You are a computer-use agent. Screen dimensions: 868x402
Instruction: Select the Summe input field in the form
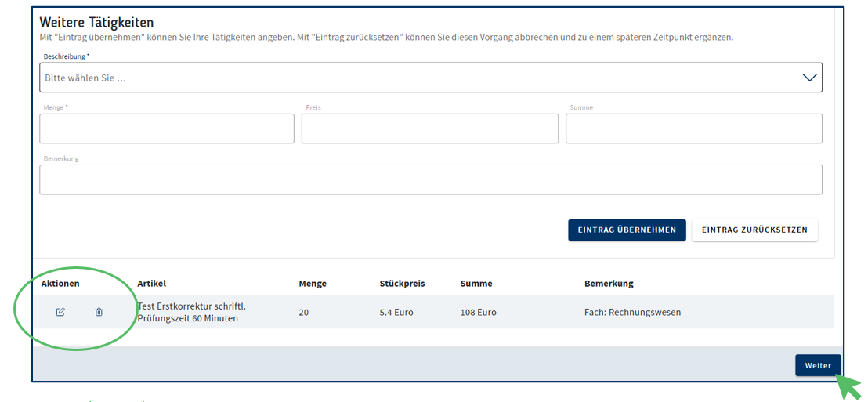click(x=693, y=129)
